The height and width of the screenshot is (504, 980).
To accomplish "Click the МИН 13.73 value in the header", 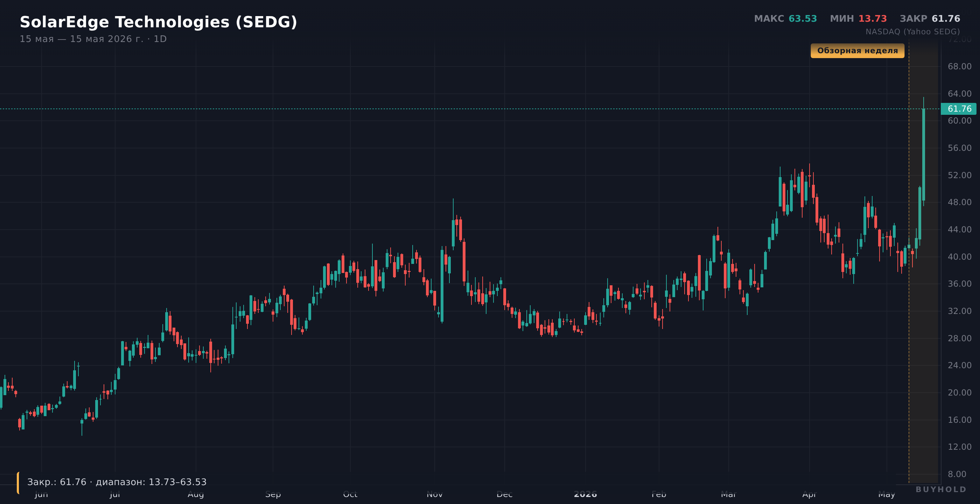I will [858, 19].
